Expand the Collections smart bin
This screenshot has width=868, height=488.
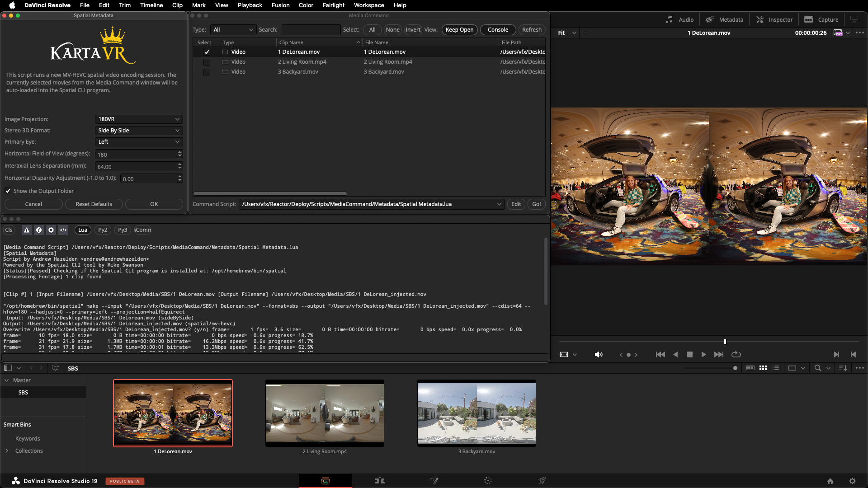(x=7, y=451)
